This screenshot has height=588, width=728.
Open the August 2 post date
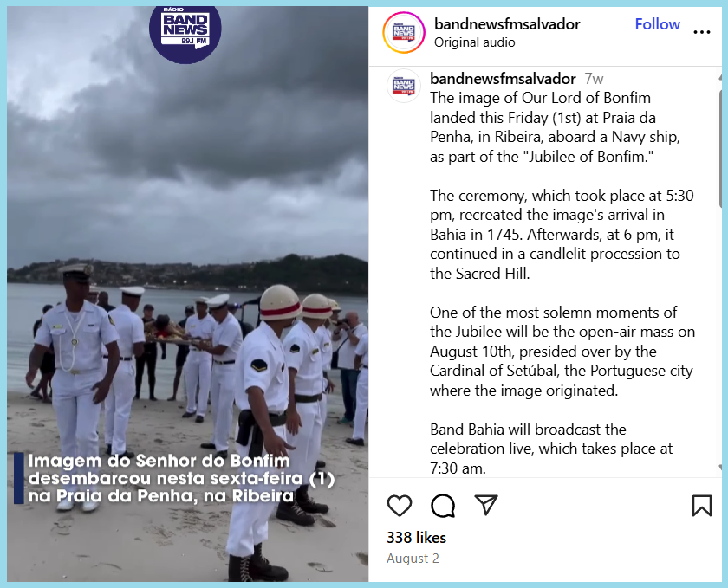(x=413, y=559)
